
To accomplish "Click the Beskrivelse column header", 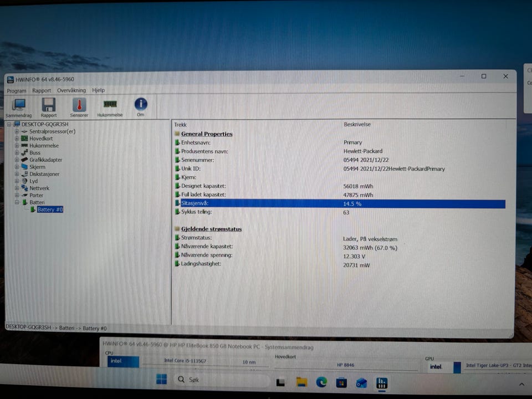I will (x=357, y=125).
